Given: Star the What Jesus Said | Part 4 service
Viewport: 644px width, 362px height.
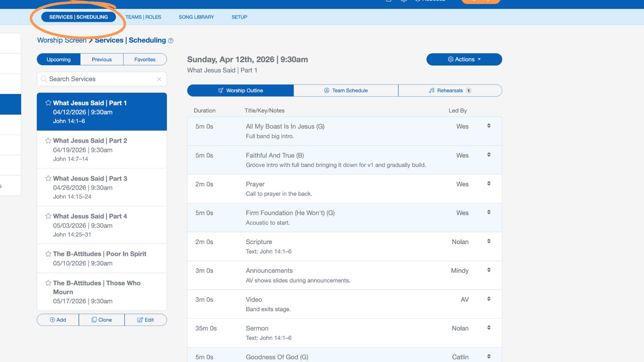Looking at the screenshot, I should (x=48, y=216).
